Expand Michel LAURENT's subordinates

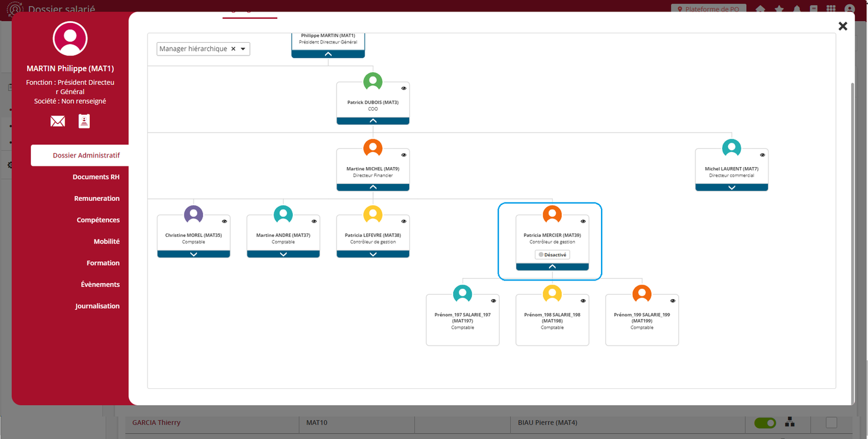731,188
